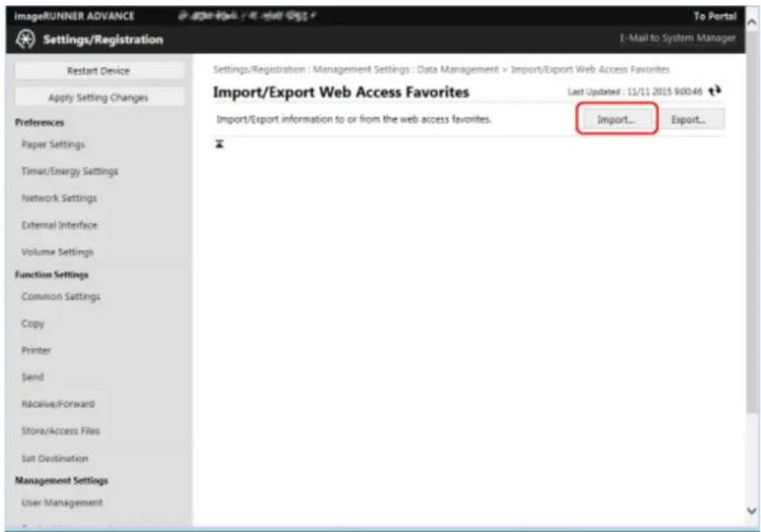Image resolution: width=761 pixels, height=532 pixels.
Task: Refresh page via update arrows icon
Action: 714,91
